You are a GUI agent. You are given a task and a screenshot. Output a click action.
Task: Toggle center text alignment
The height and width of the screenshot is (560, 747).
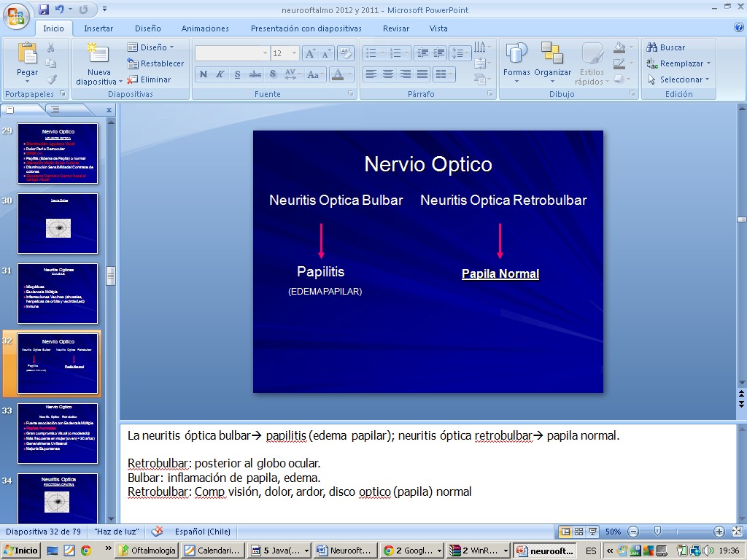(x=388, y=74)
